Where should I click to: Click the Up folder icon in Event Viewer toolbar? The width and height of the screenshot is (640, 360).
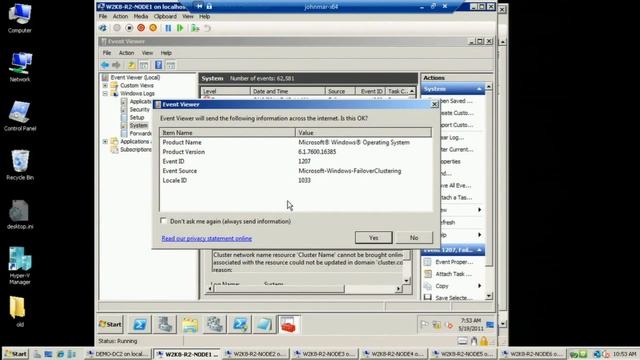[x=131, y=65]
